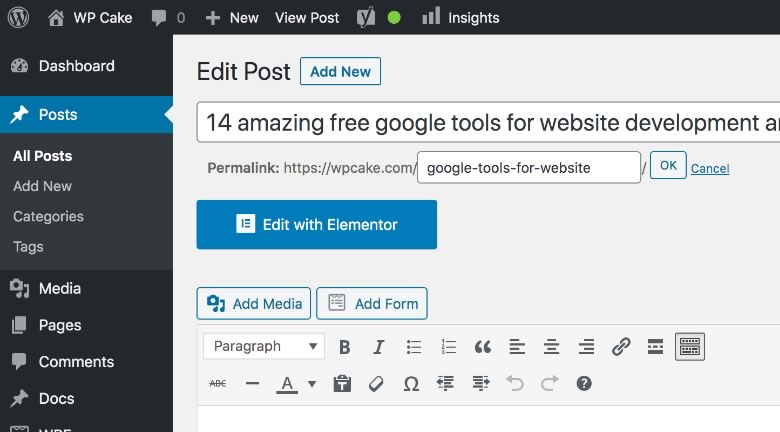
Task: Click the green status dot in admin bar
Action: click(394, 18)
